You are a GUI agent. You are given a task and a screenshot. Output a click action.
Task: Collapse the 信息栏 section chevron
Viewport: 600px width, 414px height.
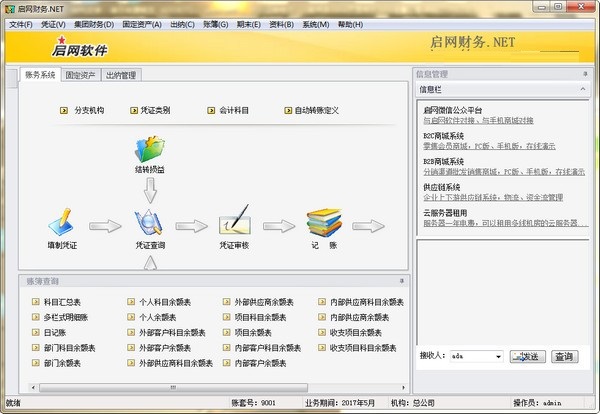(583, 89)
